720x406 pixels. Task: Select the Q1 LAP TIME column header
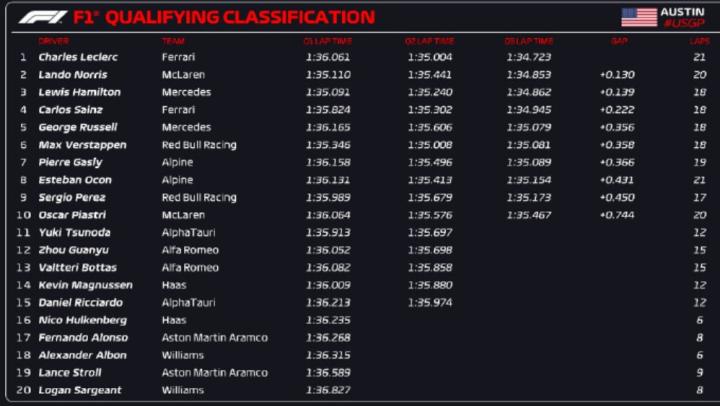[x=328, y=41]
